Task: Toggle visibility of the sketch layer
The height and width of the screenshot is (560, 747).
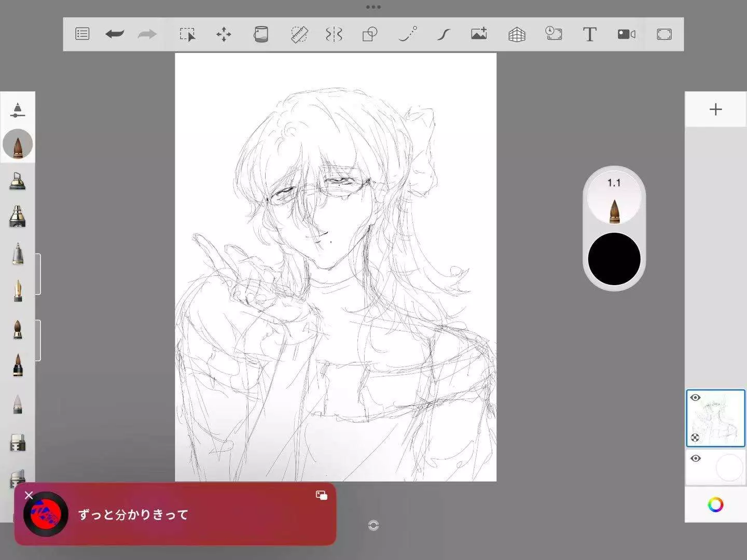Action: coord(696,398)
